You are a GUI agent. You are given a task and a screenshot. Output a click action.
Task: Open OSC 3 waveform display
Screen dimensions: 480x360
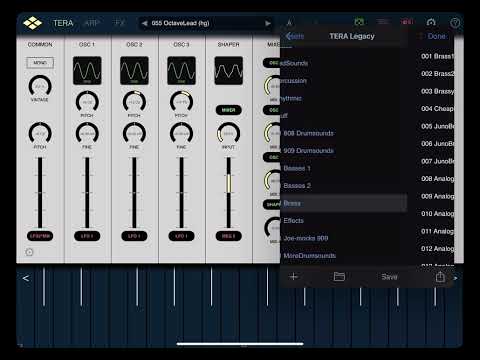pos(181,70)
